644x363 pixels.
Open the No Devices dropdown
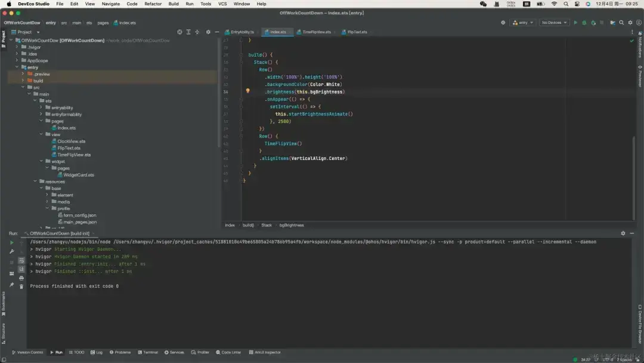coord(553,23)
